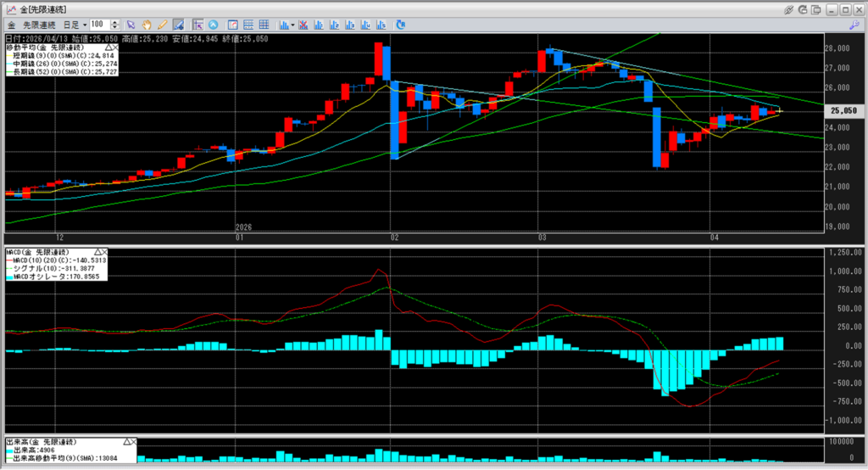This screenshot has width=868, height=470.
Task: Click the duplicate window icon in title bar
Action: [x=816, y=10]
